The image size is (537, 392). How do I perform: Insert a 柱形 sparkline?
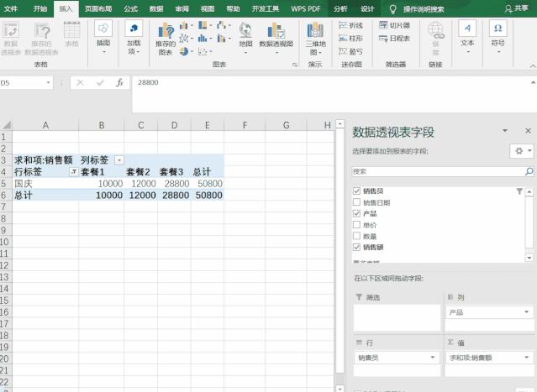click(x=350, y=39)
